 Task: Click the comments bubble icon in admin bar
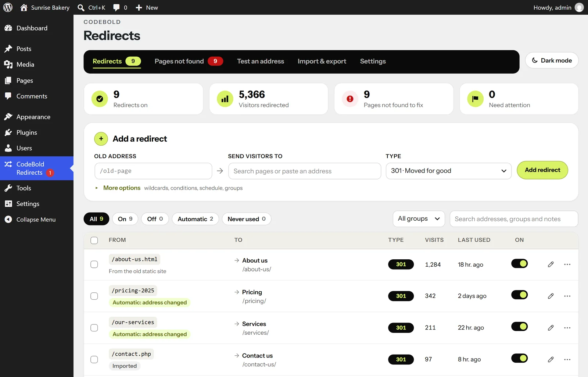click(x=116, y=7)
